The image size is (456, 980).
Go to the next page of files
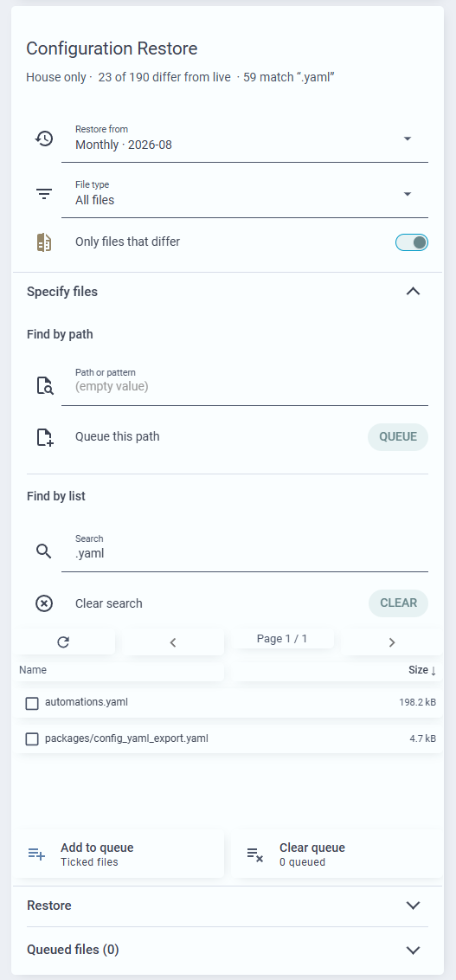[392, 642]
